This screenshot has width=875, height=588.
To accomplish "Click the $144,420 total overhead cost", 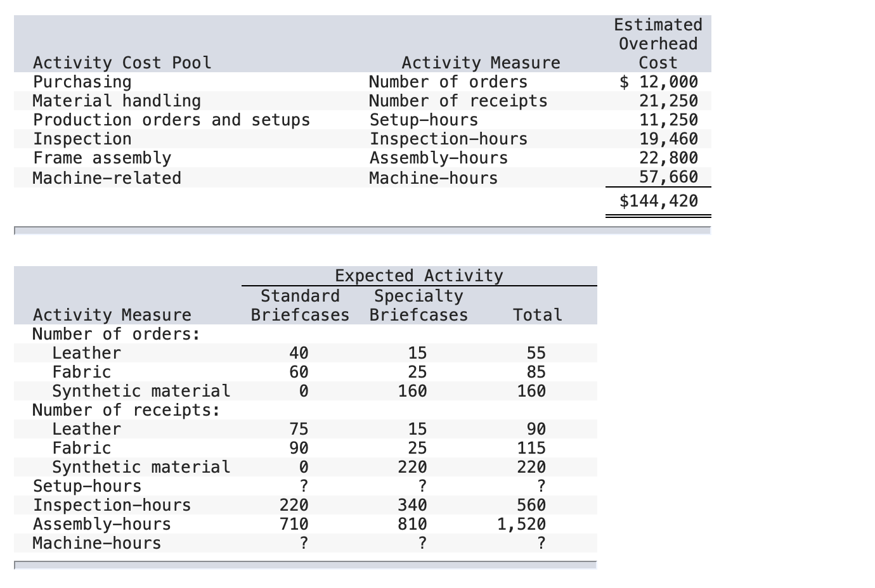I will [x=659, y=201].
